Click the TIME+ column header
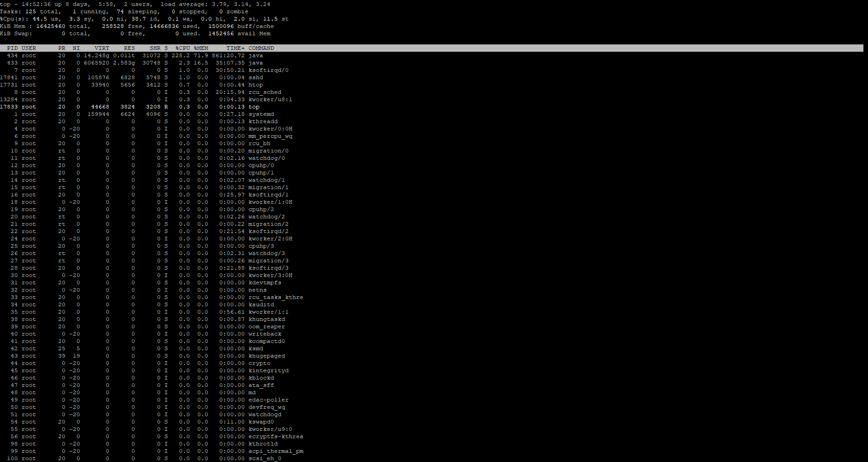Image resolution: width=868 pixels, height=462 pixels. pyautogui.click(x=235, y=48)
